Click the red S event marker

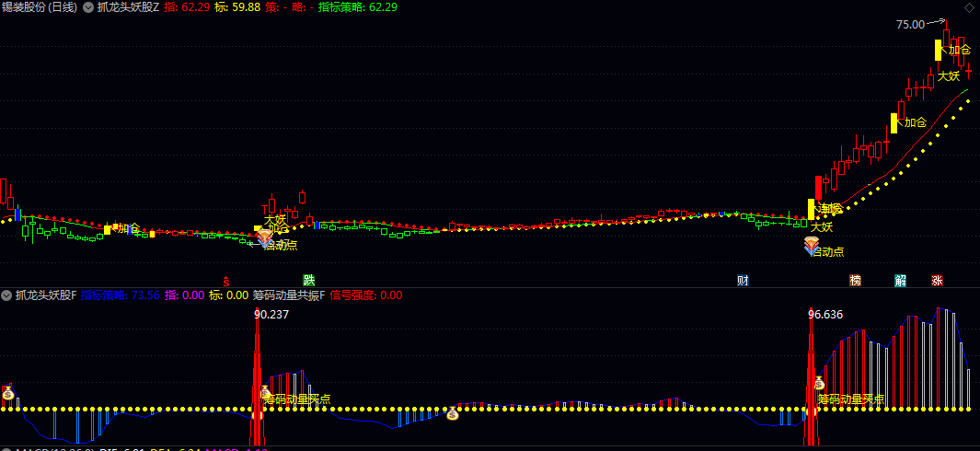click(226, 280)
